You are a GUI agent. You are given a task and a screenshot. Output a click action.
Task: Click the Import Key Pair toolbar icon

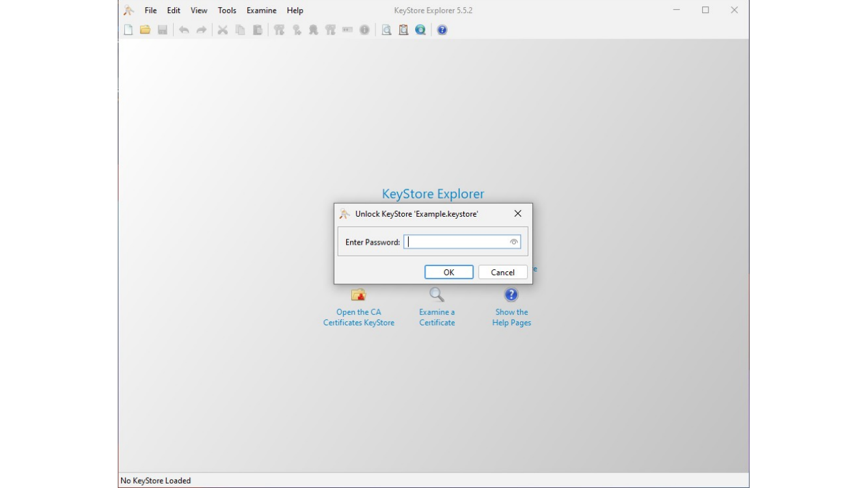330,30
